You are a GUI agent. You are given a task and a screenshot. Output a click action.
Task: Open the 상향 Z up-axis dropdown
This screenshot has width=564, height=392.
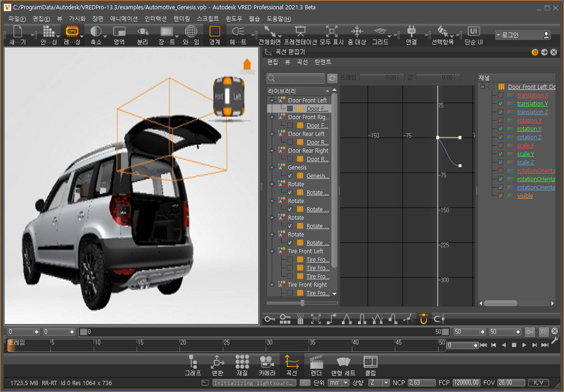click(x=379, y=383)
